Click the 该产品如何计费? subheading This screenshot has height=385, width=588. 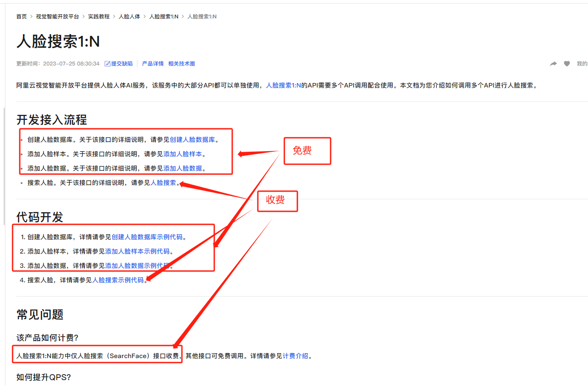[x=48, y=337]
